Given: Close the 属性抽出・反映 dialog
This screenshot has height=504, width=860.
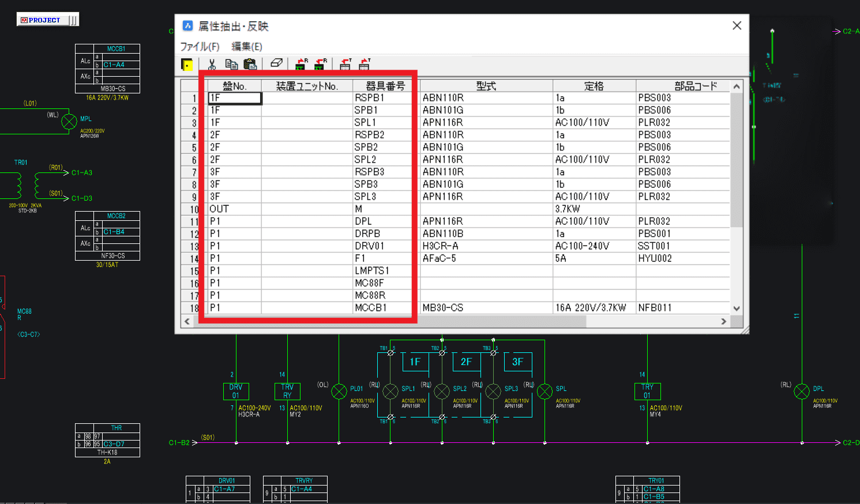Looking at the screenshot, I should coord(737,25).
